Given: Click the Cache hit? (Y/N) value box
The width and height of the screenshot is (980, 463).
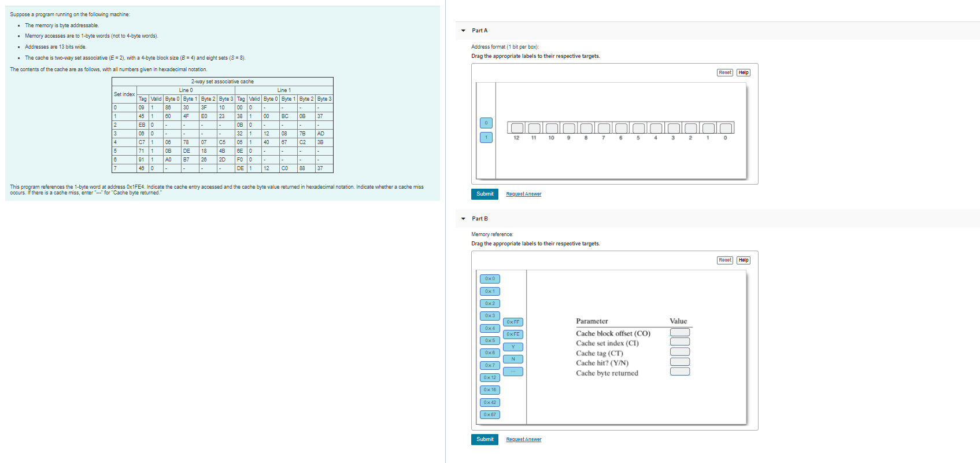Looking at the screenshot, I should coord(680,362).
